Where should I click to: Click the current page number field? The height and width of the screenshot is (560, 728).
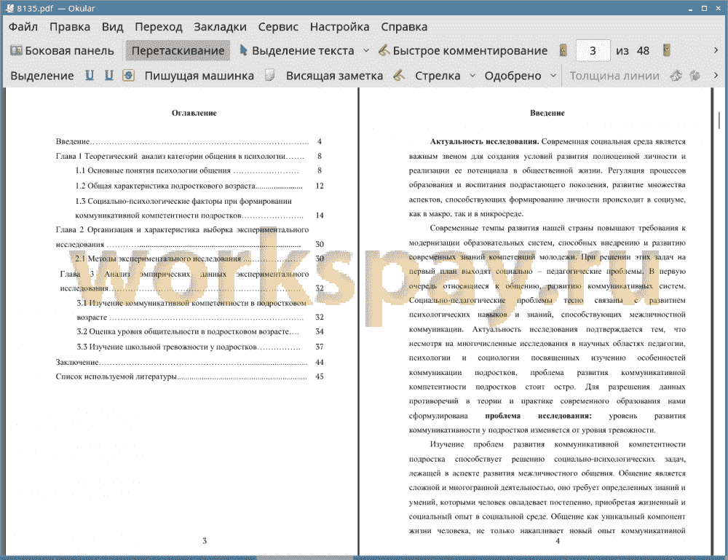click(593, 51)
